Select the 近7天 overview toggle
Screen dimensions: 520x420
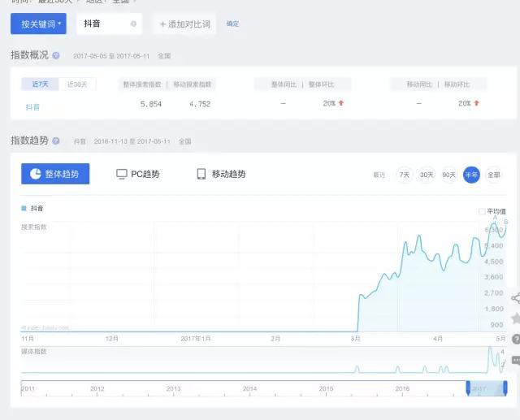[41, 84]
